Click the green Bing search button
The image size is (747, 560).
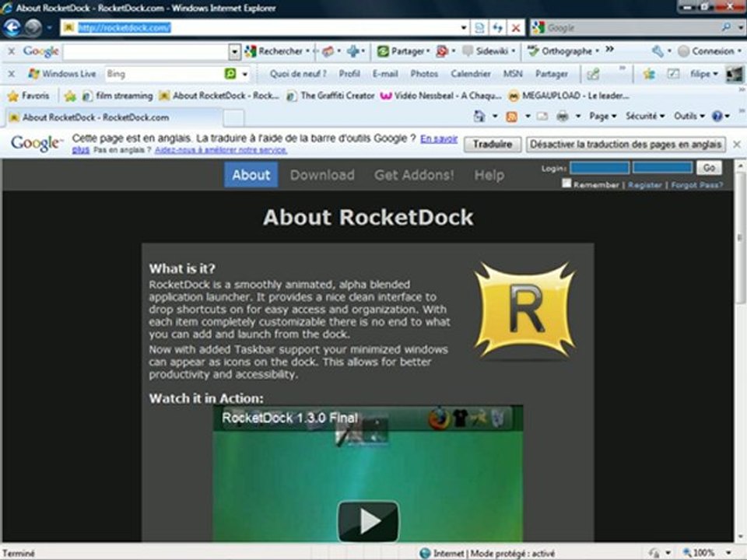[x=230, y=74]
